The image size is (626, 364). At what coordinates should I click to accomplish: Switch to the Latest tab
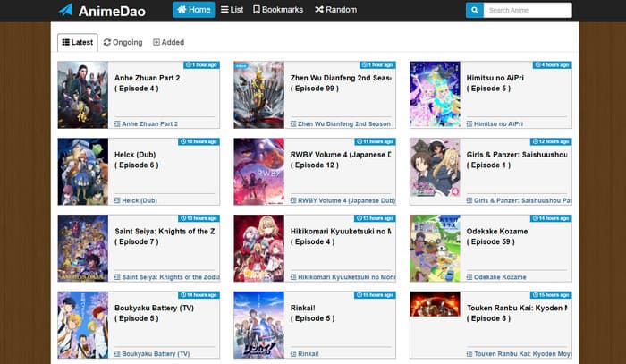coord(78,42)
